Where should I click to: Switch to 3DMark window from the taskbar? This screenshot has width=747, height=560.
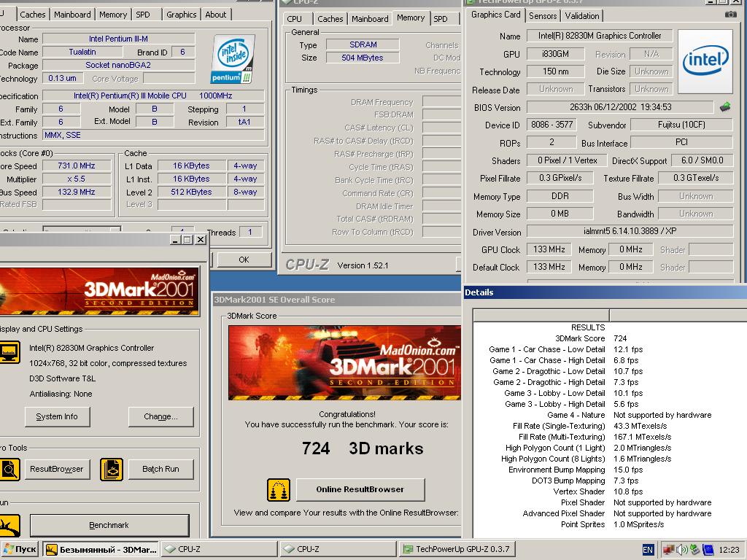[101, 549]
